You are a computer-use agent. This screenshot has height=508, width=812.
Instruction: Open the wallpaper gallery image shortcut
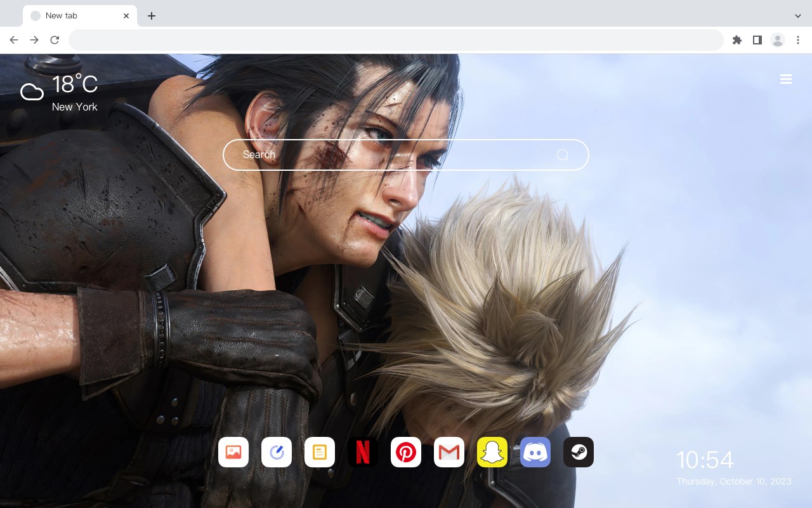pos(233,452)
